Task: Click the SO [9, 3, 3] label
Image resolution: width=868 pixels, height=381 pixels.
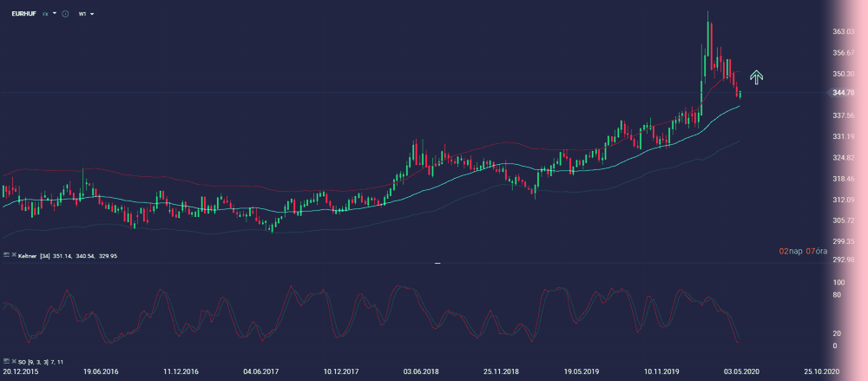Action: (x=40, y=362)
